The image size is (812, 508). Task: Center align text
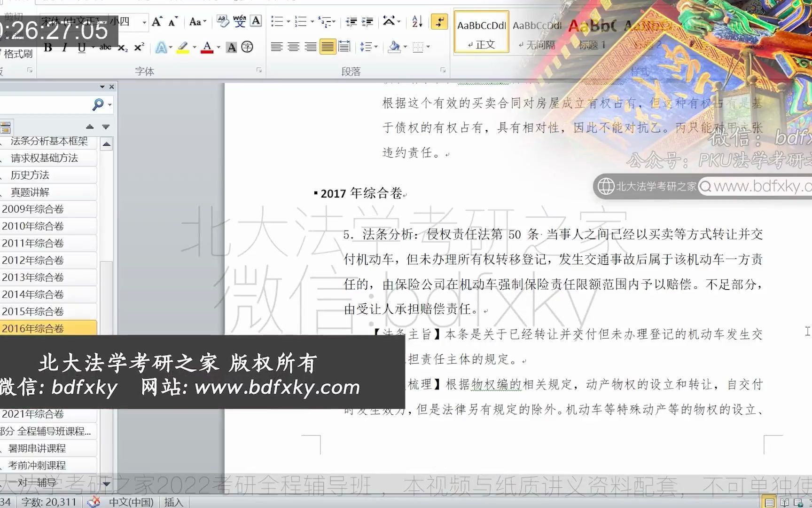(x=293, y=47)
